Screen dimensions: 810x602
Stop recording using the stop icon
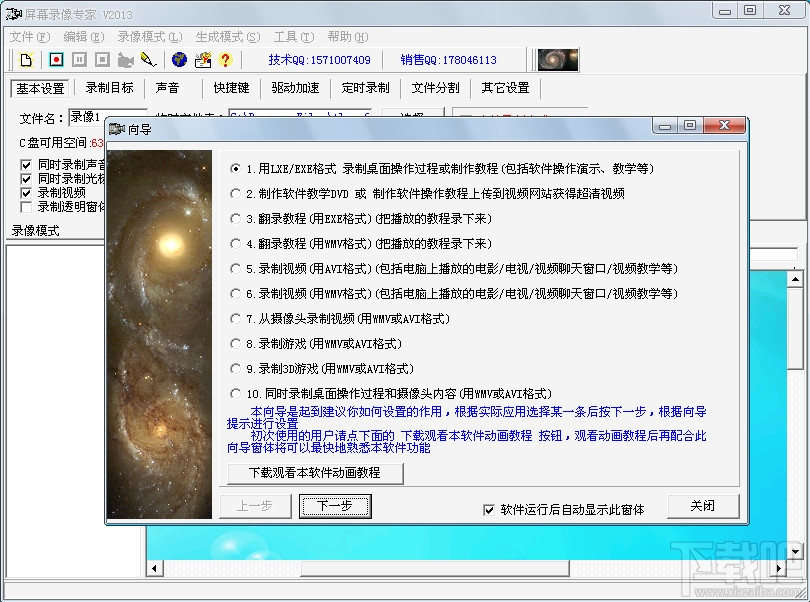tap(101, 60)
